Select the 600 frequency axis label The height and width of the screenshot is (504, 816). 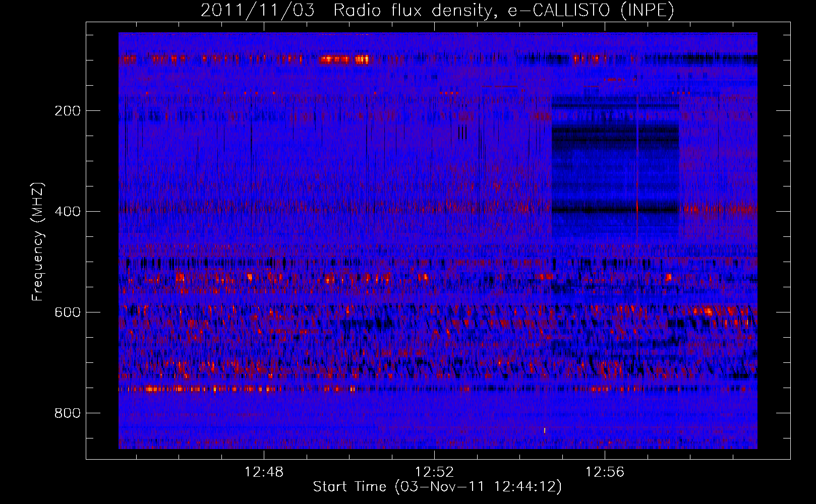(x=68, y=312)
